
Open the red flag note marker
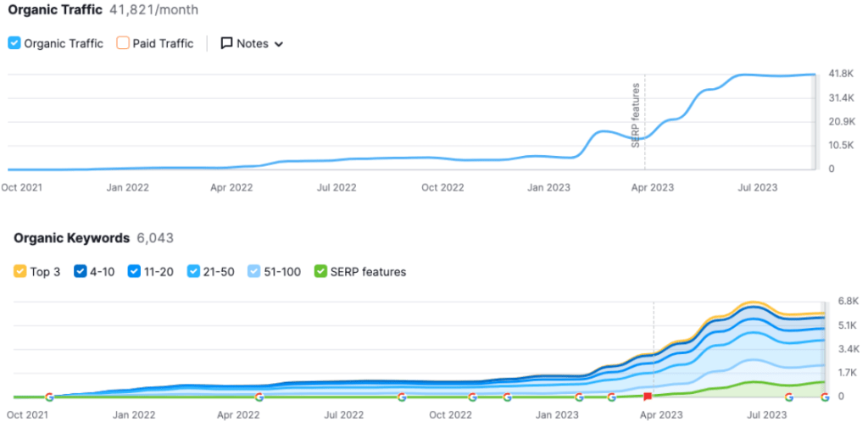(648, 396)
